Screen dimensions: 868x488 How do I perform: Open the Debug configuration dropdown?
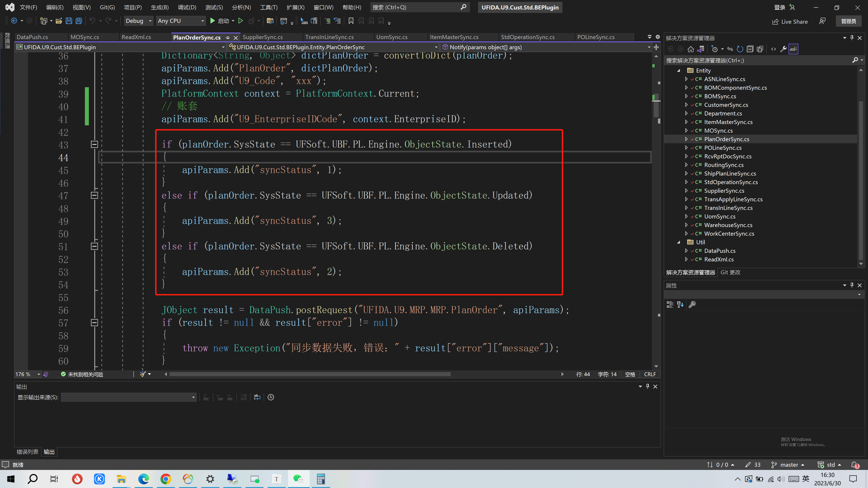[x=150, y=21]
